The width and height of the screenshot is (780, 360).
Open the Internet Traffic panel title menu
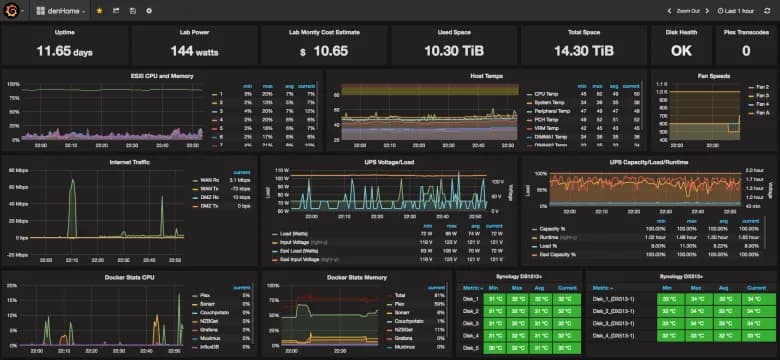coord(129,162)
